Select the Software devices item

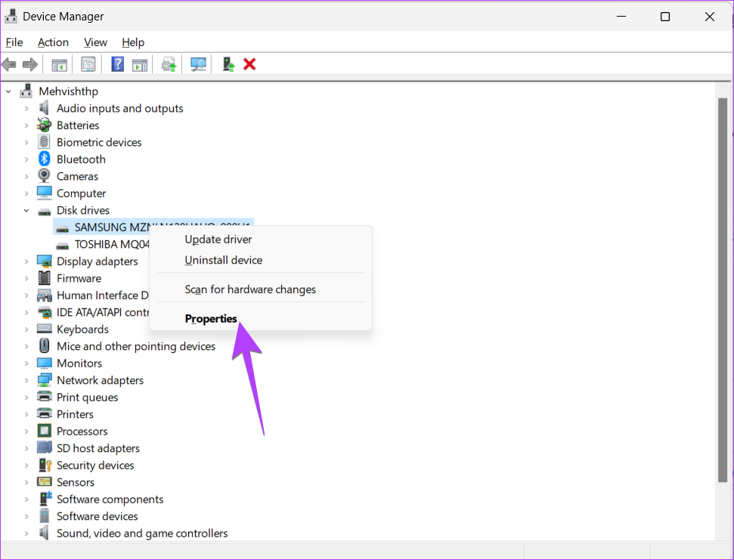[98, 516]
